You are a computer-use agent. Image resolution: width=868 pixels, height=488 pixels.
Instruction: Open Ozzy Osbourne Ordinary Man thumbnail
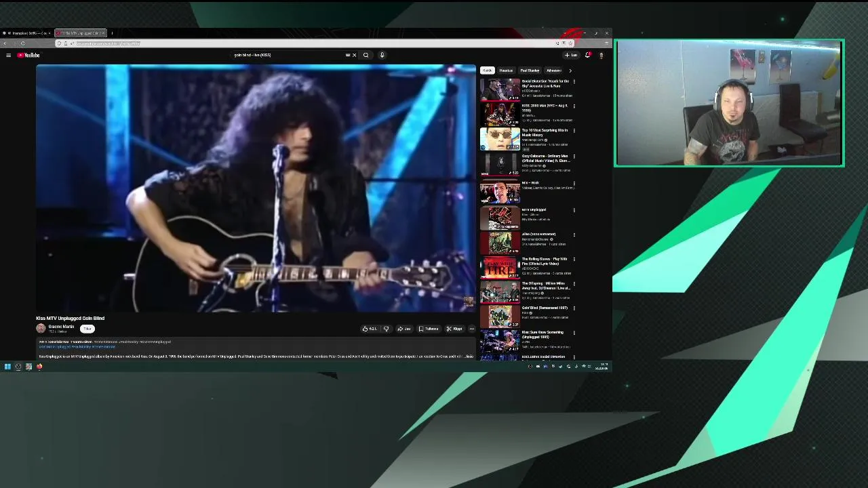[500, 165]
